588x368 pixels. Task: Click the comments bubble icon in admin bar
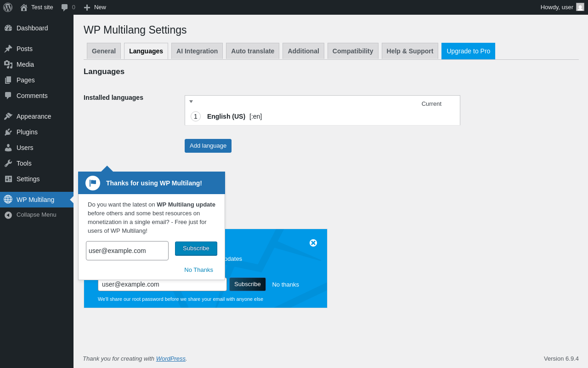coord(65,7)
